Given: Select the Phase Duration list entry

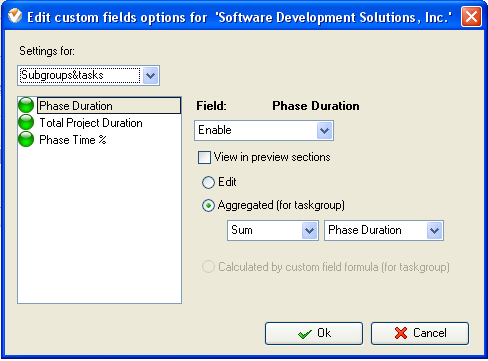Looking at the screenshot, I should (x=109, y=106).
